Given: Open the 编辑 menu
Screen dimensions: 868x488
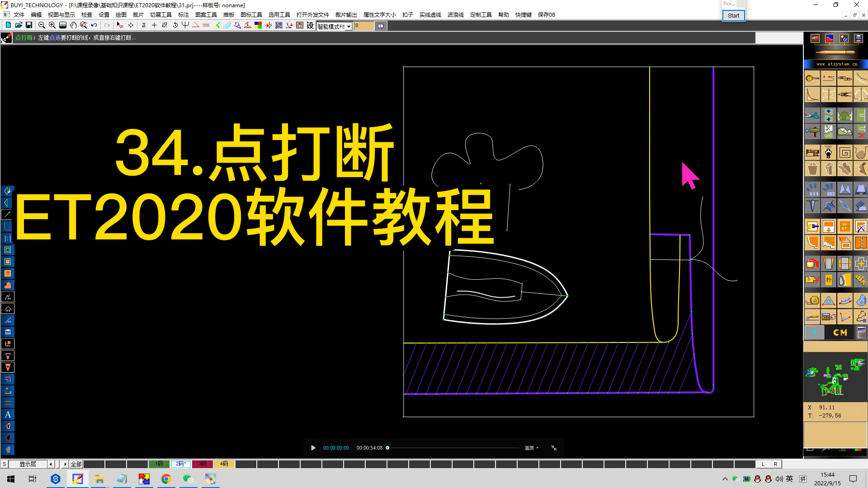Looking at the screenshot, I should 36,14.
